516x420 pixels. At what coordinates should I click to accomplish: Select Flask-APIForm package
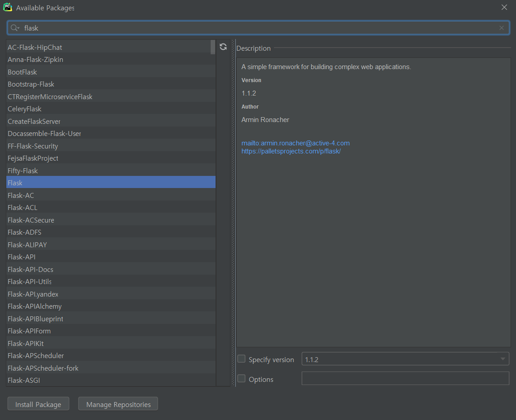(111, 331)
